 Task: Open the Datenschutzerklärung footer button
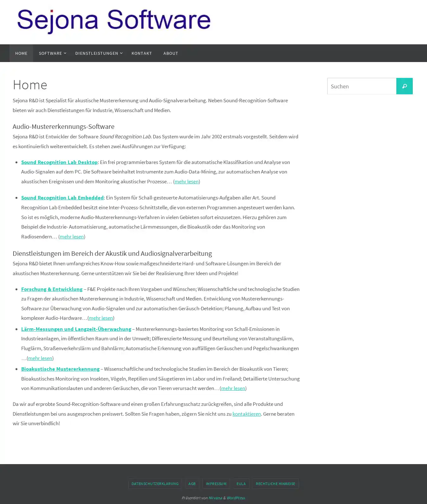coord(155,483)
